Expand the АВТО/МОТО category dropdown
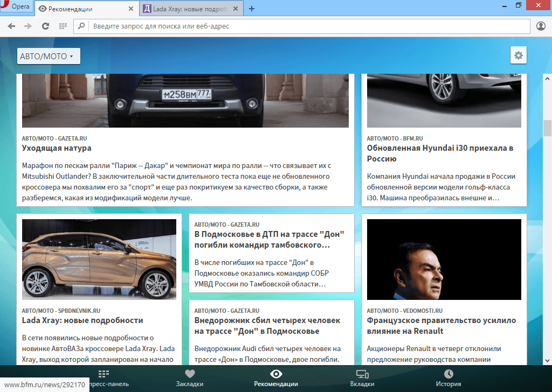 click(49, 56)
